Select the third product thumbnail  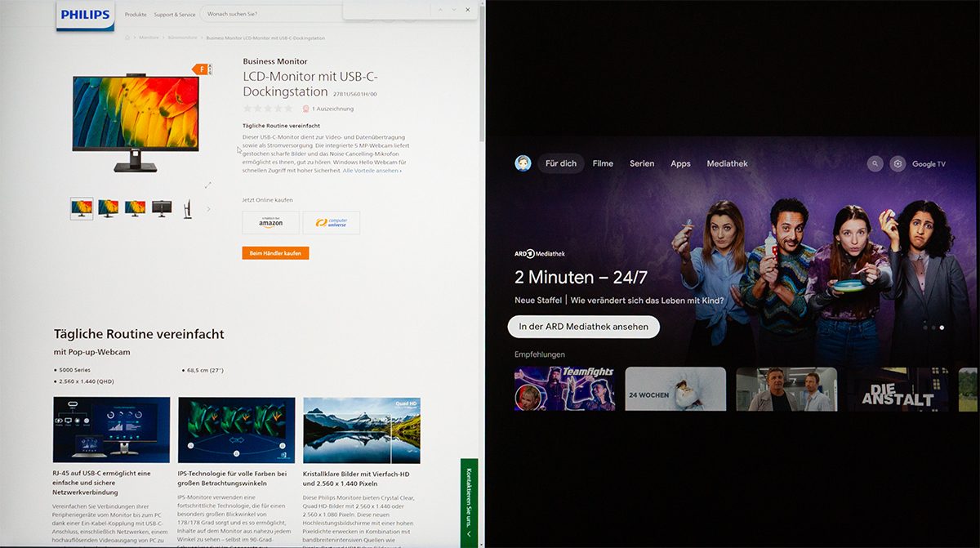point(135,208)
